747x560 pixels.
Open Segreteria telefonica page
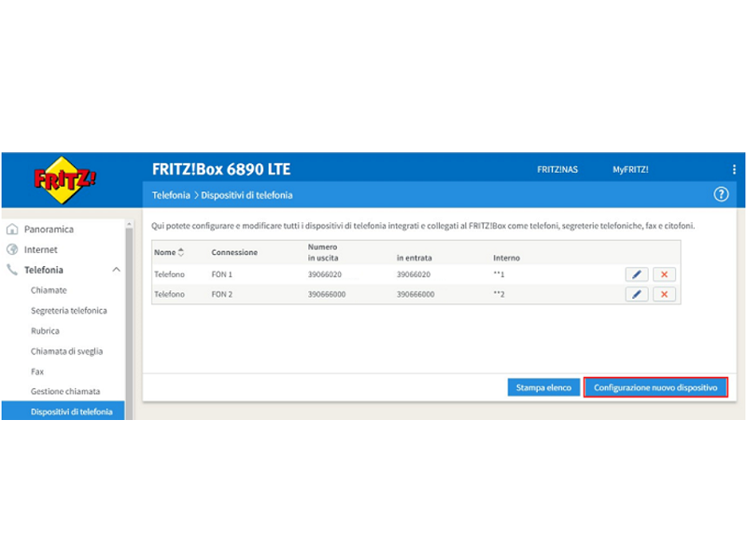tap(68, 311)
